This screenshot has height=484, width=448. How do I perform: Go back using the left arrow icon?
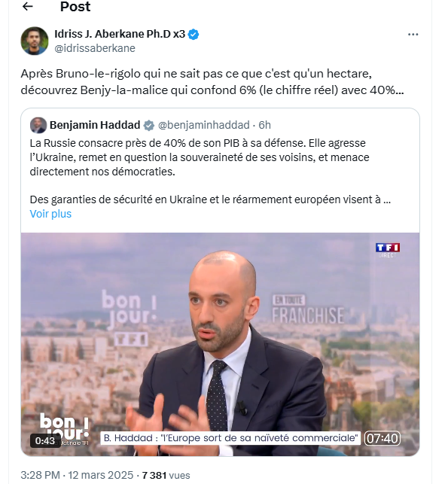click(28, 6)
